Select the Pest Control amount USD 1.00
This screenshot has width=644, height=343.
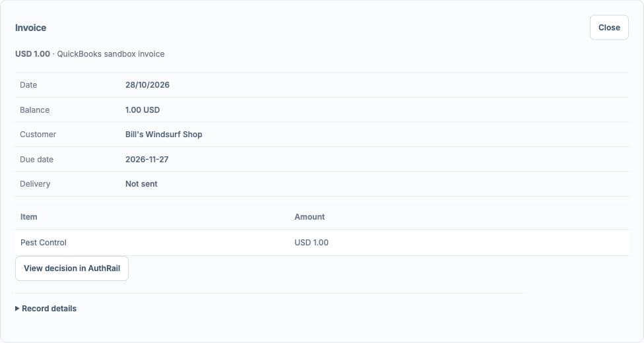[x=311, y=243]
